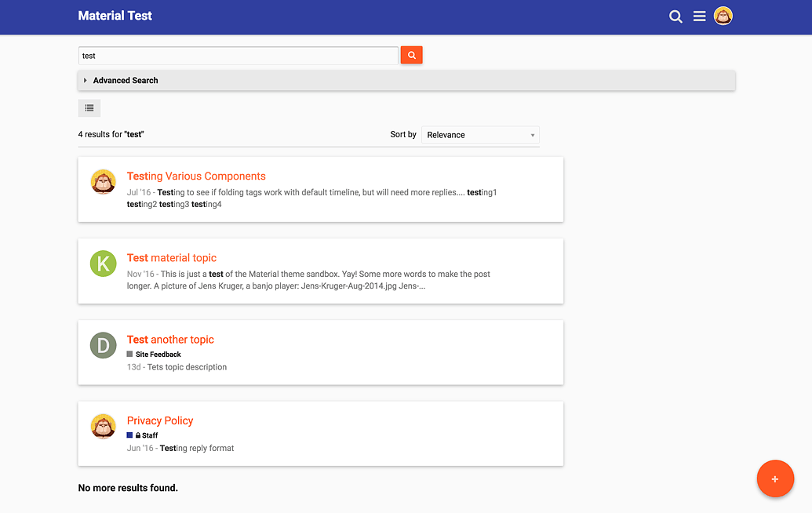Screen dimensions: 812x513
Task: Open the Testing Various Components topic
Action: (196, 176)
